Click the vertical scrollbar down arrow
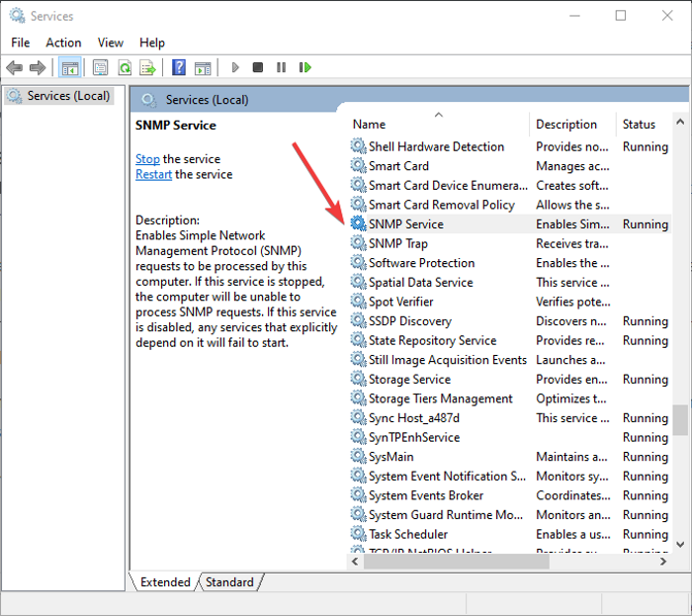The height and width of the screenshot is (616, 692). [x=680, y=543]
